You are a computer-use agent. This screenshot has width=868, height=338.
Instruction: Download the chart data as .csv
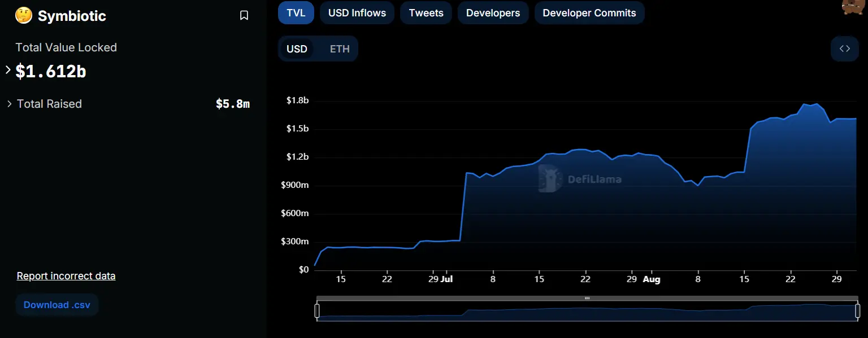(57, 304)
